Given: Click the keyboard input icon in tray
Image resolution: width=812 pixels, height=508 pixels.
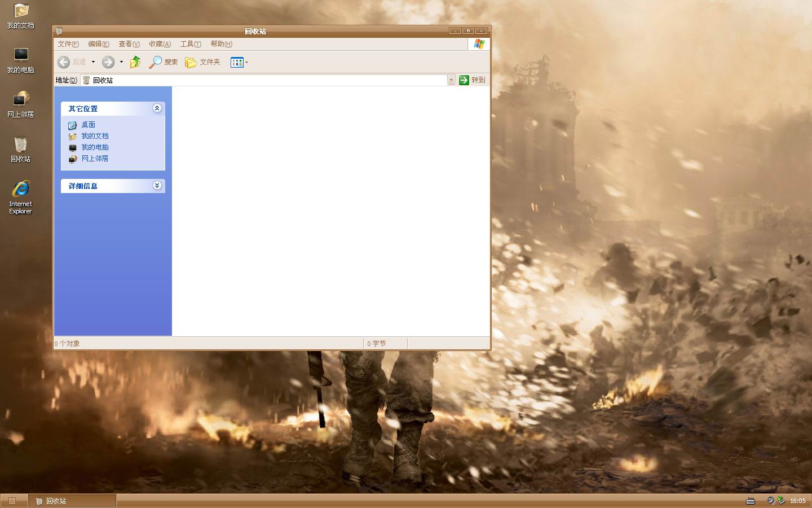Looking at the screenshot, I should (x=751, y=501).
